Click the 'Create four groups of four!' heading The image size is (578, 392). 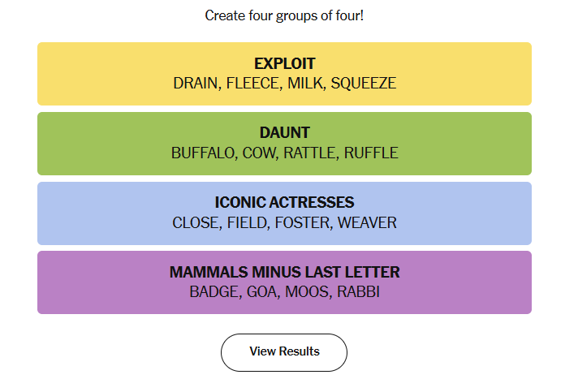284,15
